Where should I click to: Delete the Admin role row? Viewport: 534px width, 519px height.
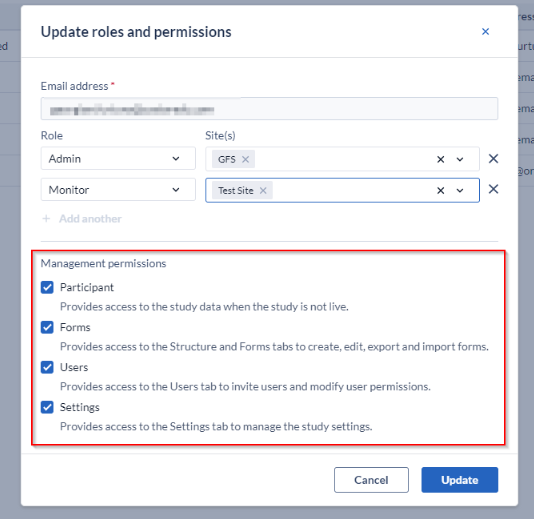493,158
